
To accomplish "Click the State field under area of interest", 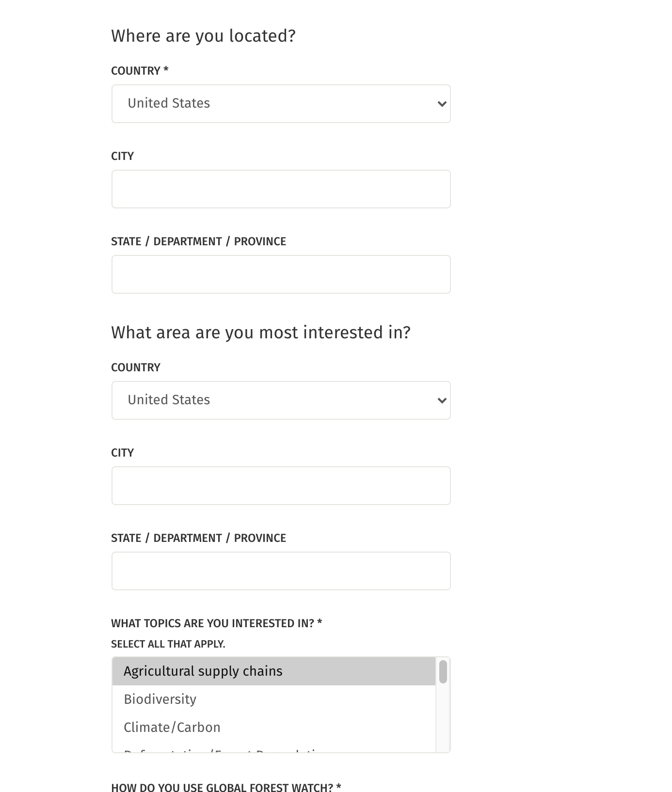I will tap(281, 570).
